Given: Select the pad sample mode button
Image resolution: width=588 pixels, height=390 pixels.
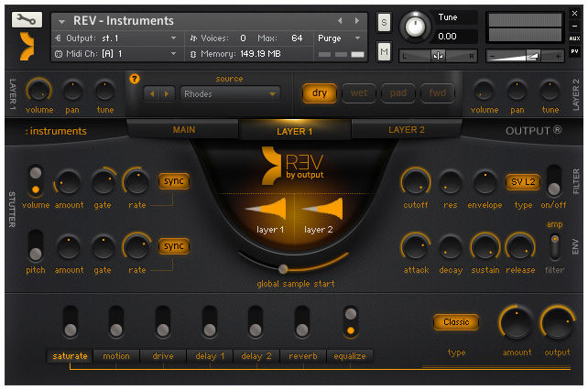Looking at the screenshot, I should click(x=397, y=93).
